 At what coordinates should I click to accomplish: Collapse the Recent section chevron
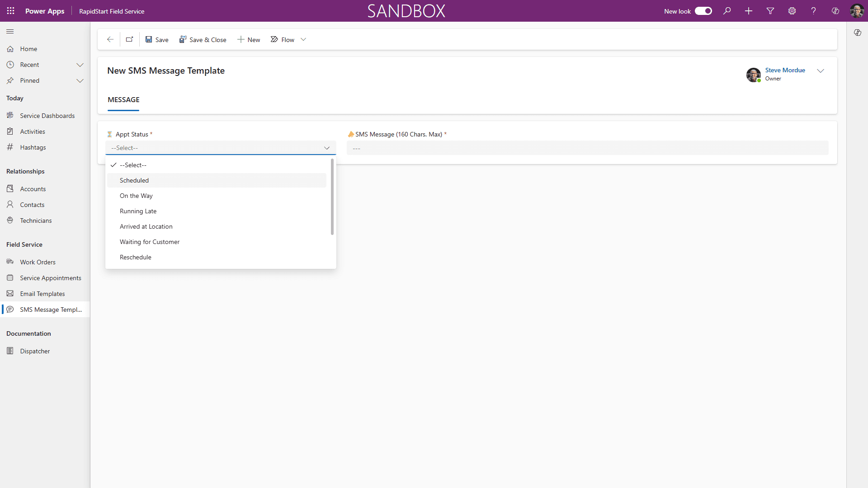(80, 65)
